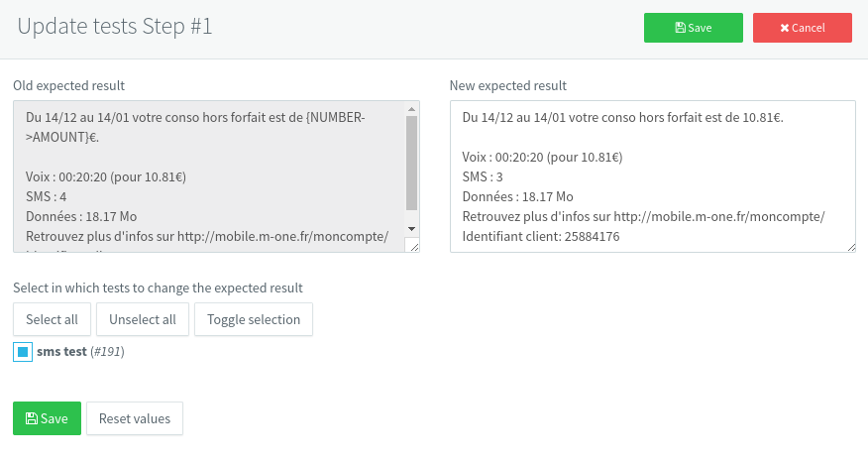Click the "New expected result" label
Viewport: 868px width, 461px height.
point(507,86)
